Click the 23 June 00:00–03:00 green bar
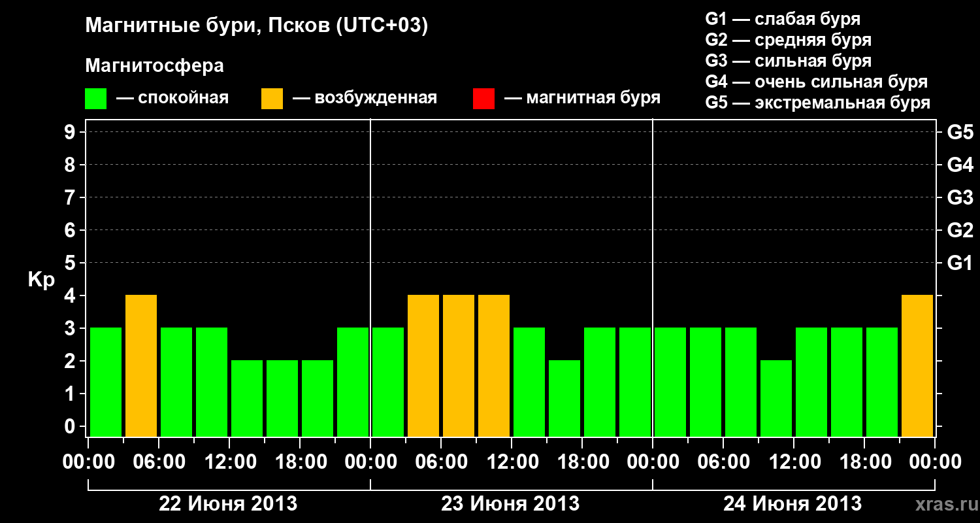Screen dimensions: 980x523 388,382
